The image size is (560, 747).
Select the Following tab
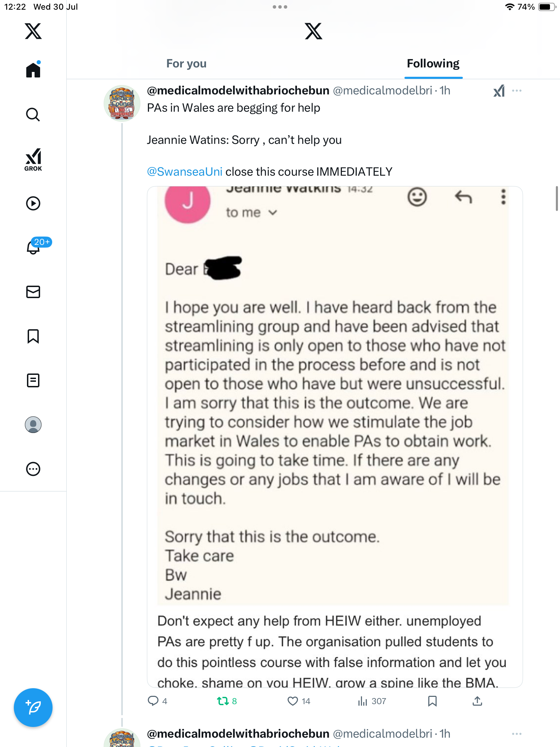(x=433, y=64)
